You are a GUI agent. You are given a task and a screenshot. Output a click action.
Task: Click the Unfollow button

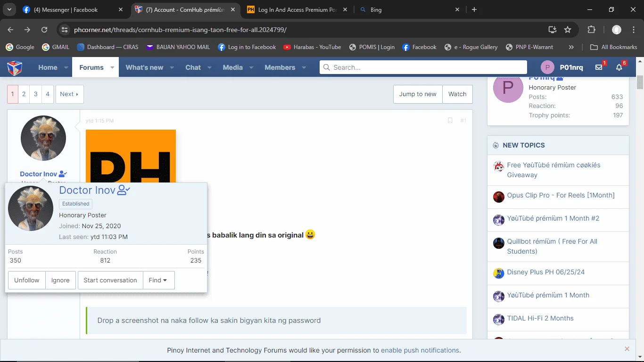27,280
